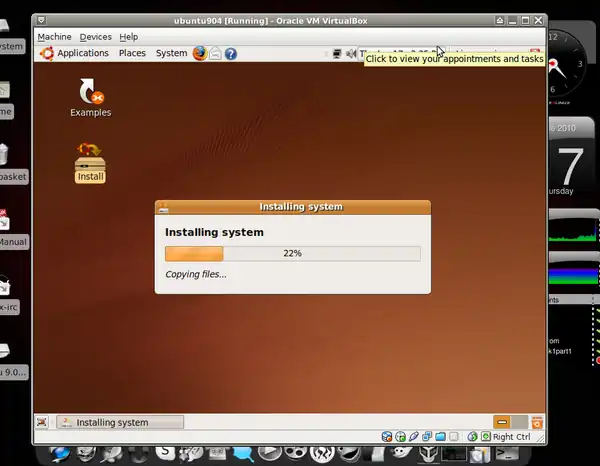
Task: Click the network connection icon in panel
Action: [338, 54]
